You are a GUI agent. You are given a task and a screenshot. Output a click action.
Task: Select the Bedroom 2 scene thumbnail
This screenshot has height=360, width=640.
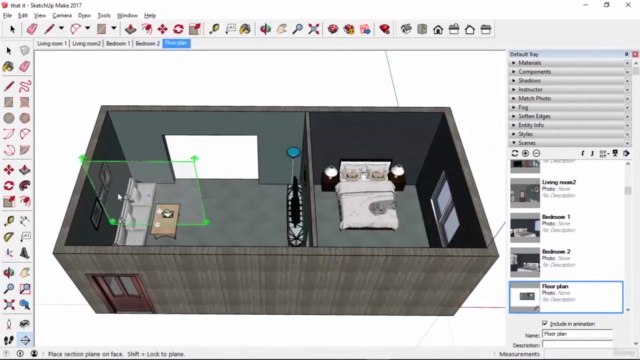coord(525,262)
